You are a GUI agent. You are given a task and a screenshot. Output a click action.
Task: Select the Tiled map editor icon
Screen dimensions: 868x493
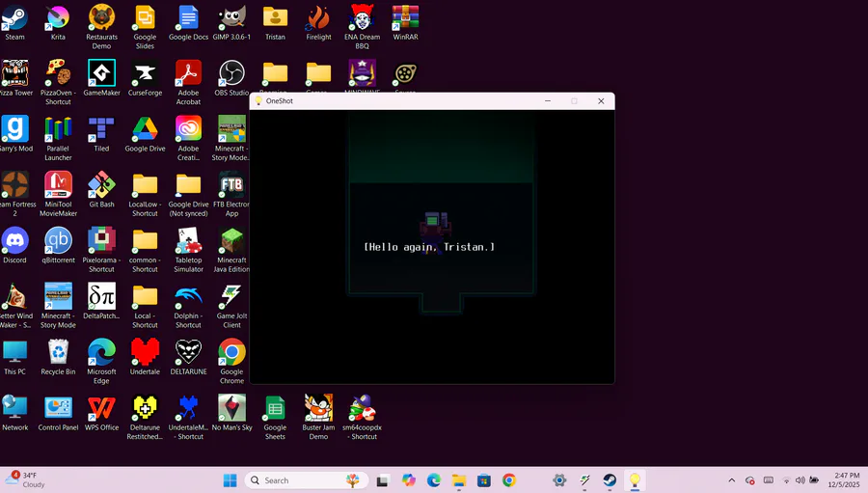[101, 134]
